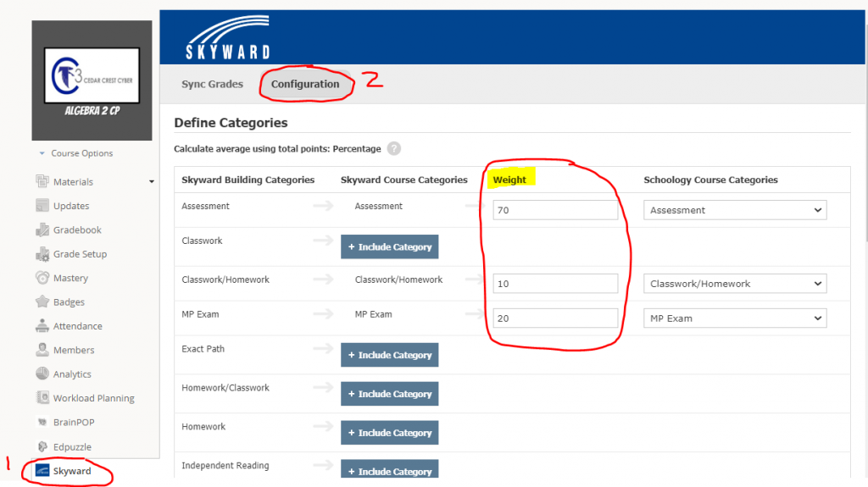Viewport: 868px width, 487px height.
Task: Open the BrainPOP link
Action: 75,423
